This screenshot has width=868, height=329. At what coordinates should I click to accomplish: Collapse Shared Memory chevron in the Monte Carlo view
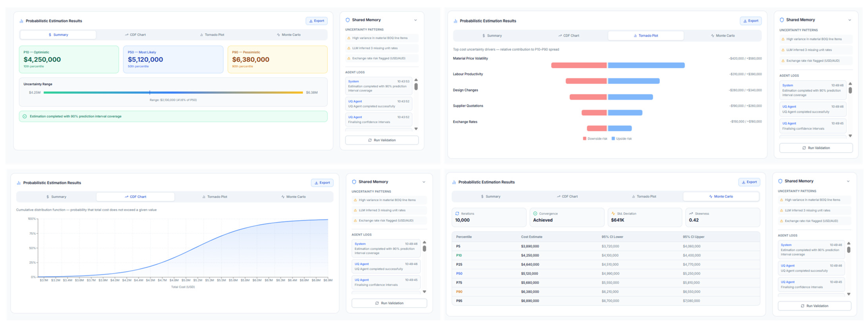[848, 181]
